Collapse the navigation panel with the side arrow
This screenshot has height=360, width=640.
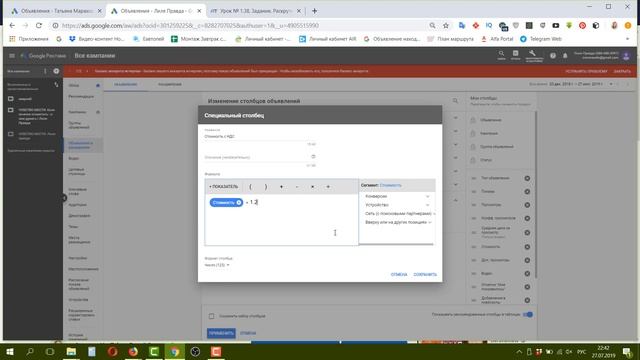point(64,198)
